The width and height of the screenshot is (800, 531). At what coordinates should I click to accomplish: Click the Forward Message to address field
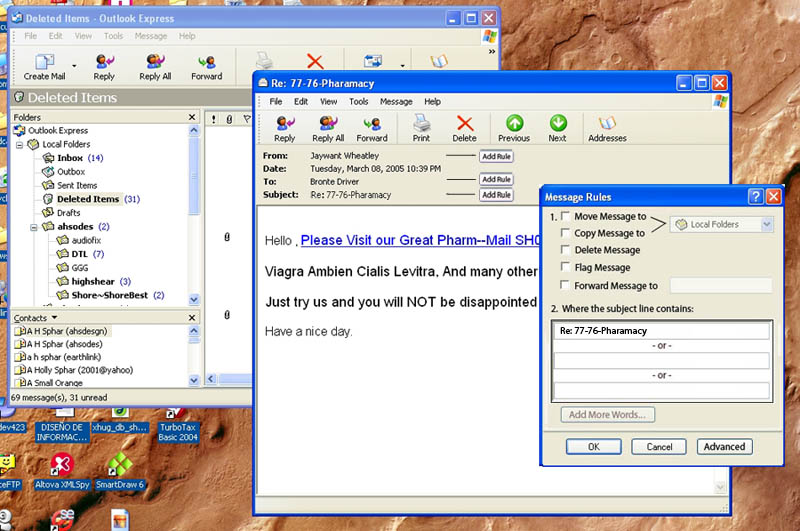721,285
